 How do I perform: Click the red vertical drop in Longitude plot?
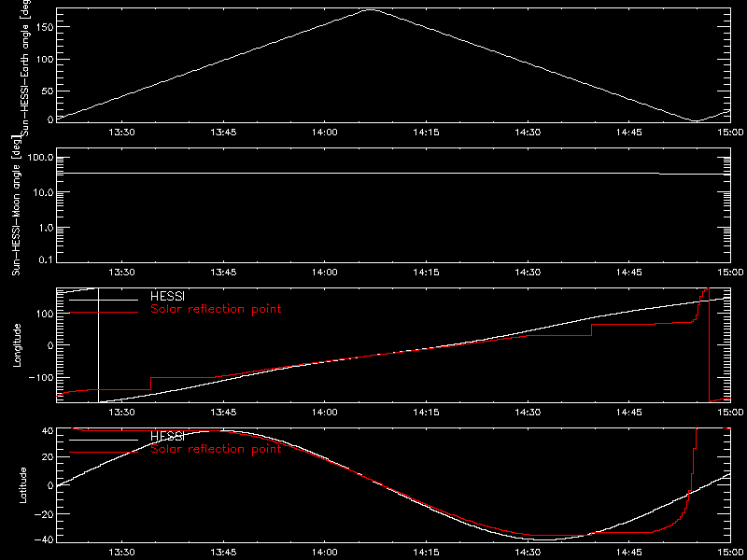tap(709, 345)
